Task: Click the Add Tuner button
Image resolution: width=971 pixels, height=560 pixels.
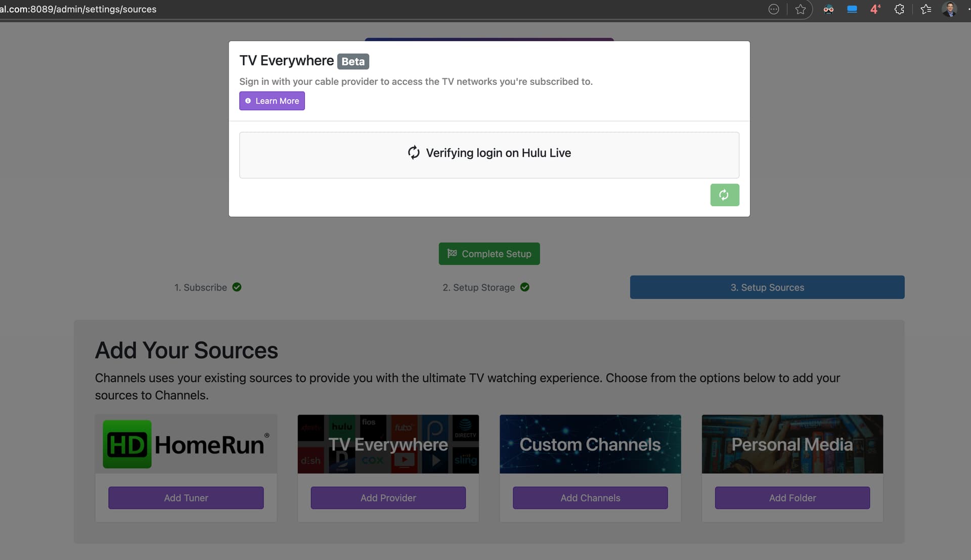Action: 186,498
